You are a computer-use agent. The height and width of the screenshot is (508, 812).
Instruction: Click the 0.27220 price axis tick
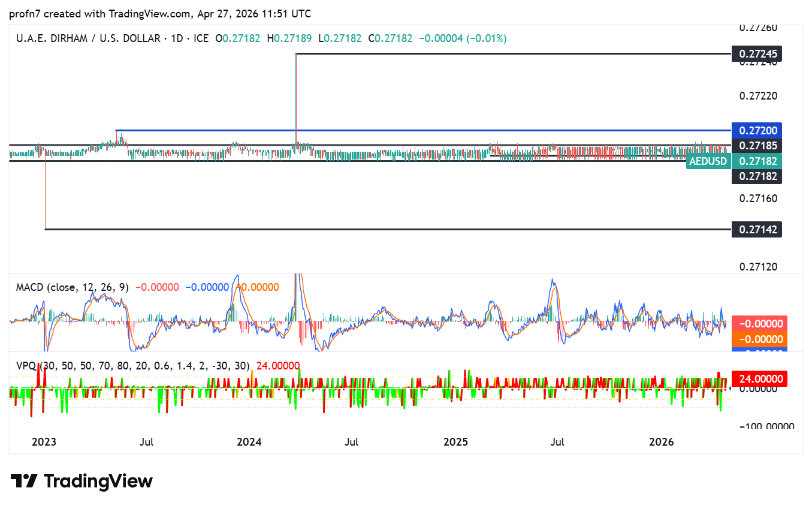pyautogui.click(x=759, y=95)
